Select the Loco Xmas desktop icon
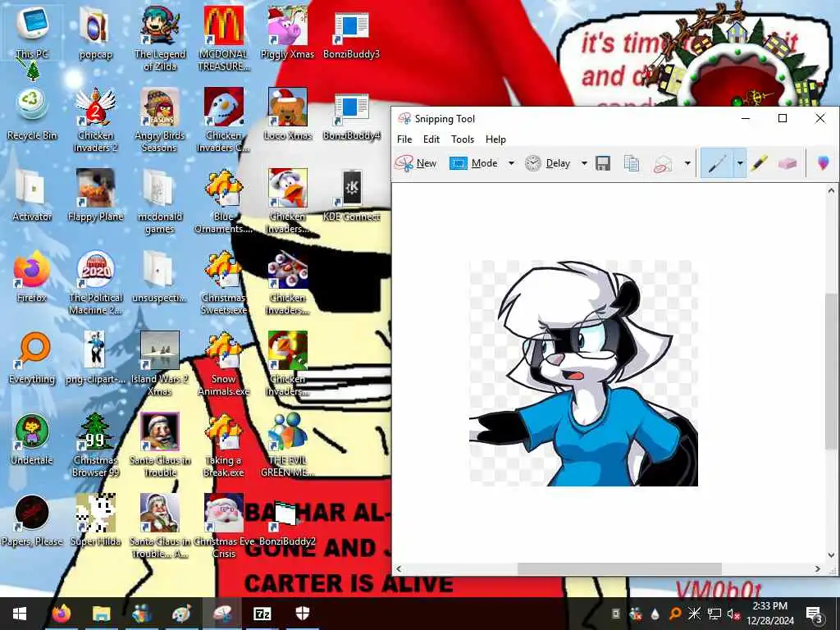Image resolution: width=840 pixels, height=630 pixels. (x=288, y=115)
